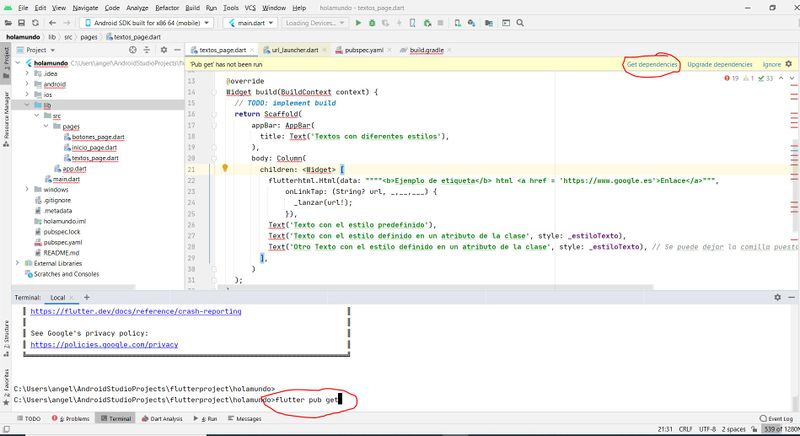Open Project panel settings gear icon
800x436 pixels.
[x=164, y=50]
